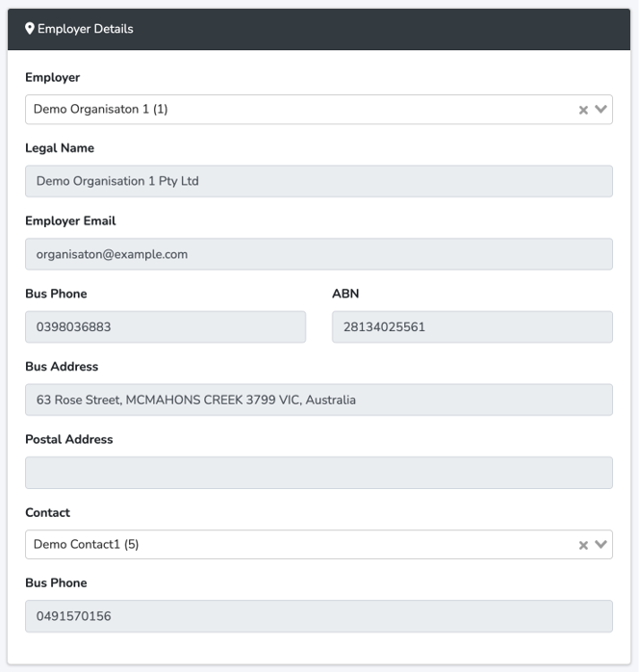Click the Legal Name label
This screenshot has height=672, width=639.
(x=60, y=148)
